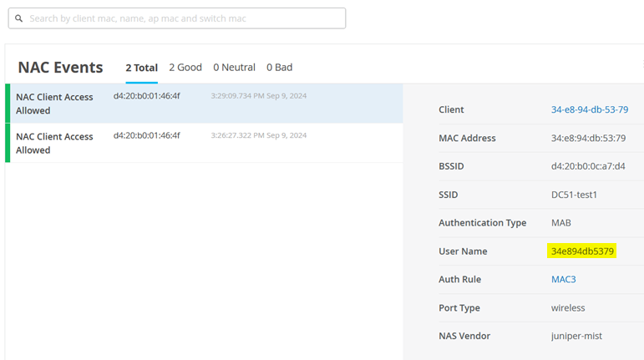The width and height of the screenshot is (644, 360).
Task: Click the highlighted user name 34e894db5379
Action: coord(582,251)
